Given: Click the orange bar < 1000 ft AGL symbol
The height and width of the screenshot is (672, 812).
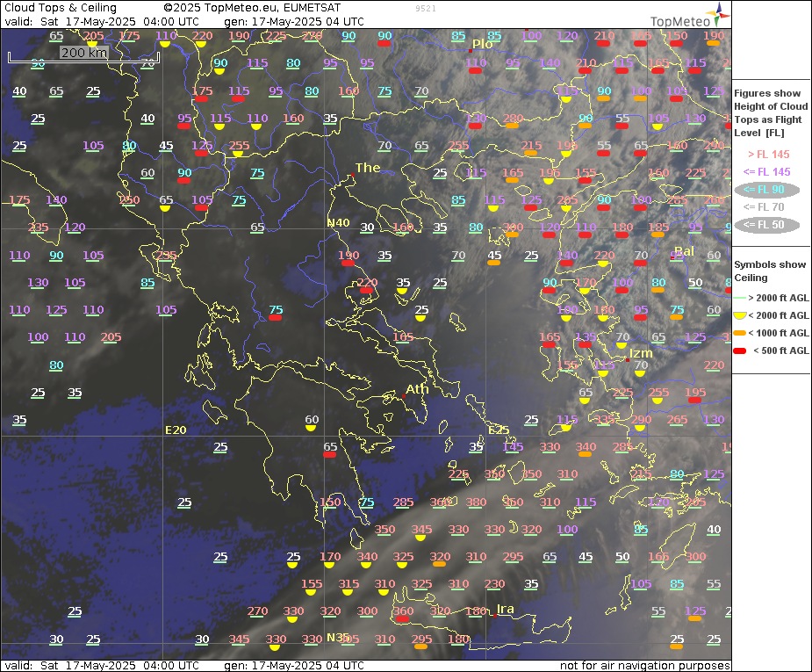Looking at the screenshot, I should pyautogui.click(x=740, y=333).
